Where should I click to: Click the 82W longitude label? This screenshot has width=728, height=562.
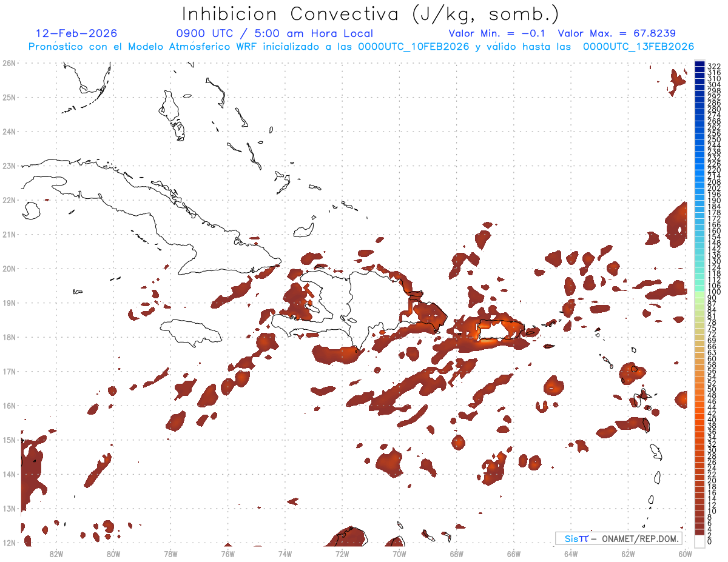[56, 554]
